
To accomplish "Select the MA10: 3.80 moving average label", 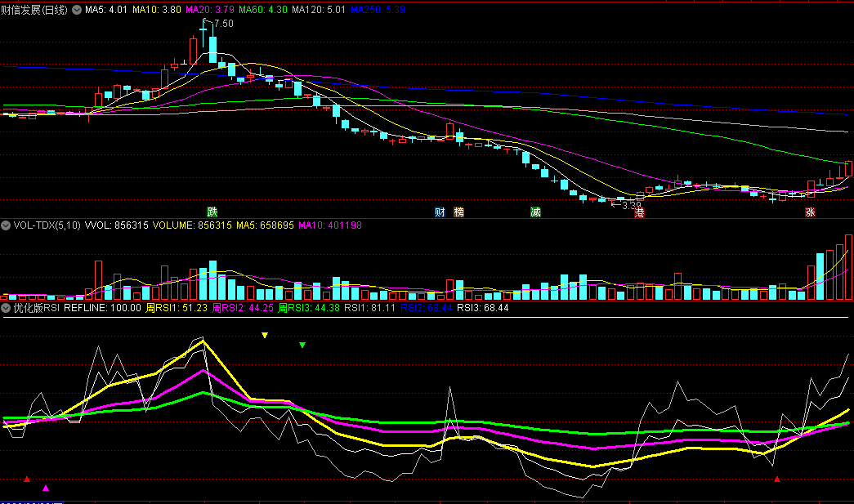I will (x=157, y=10).
